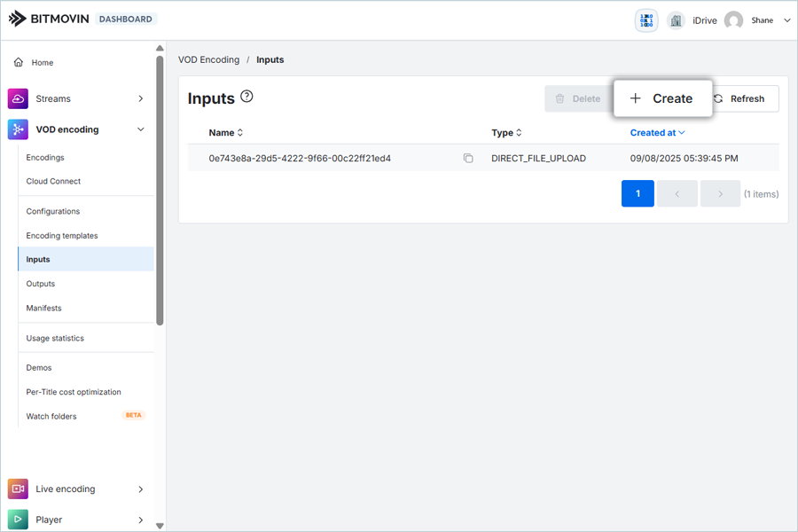Copy the input ID with copy icon
Screen dimensions: 798x532
pos(468,159)
